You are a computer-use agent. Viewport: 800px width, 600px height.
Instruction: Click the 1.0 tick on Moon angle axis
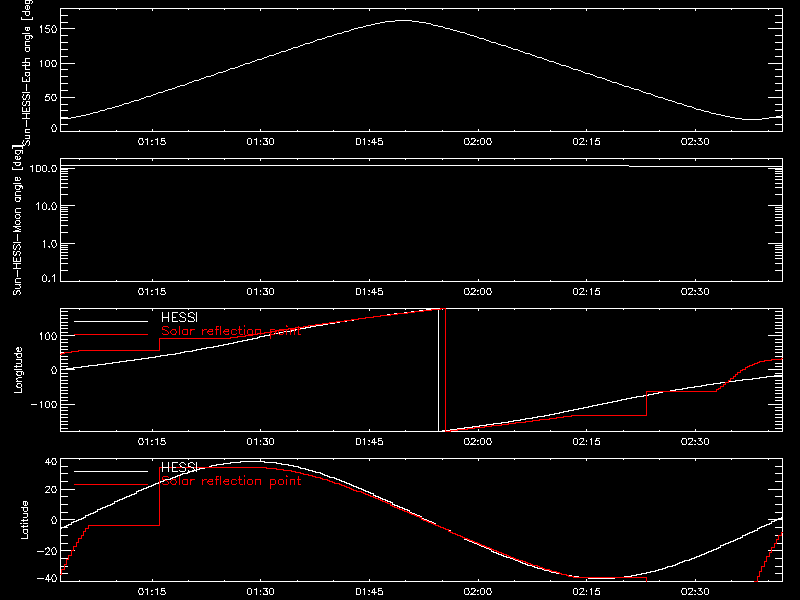click(49, 244)
